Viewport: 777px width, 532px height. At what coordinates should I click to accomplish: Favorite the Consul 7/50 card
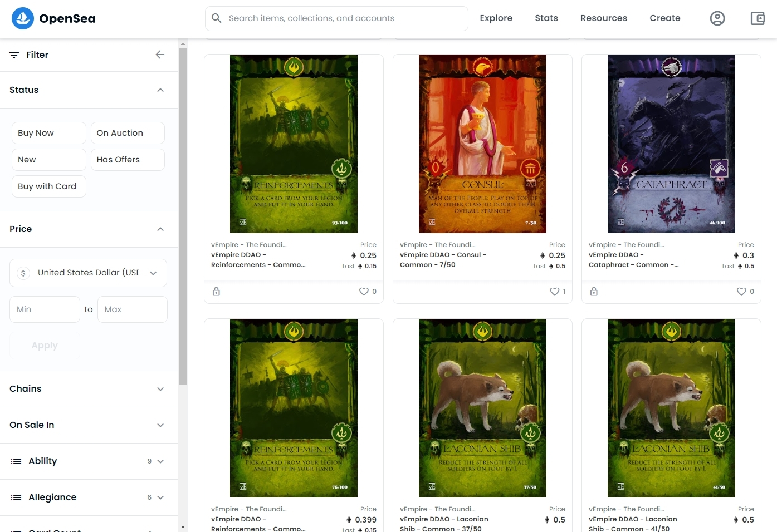click(554, 292)
